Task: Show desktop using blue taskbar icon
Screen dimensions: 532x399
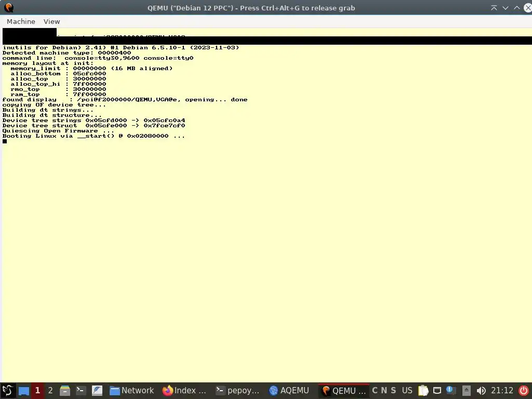Action: coord(24,391)
